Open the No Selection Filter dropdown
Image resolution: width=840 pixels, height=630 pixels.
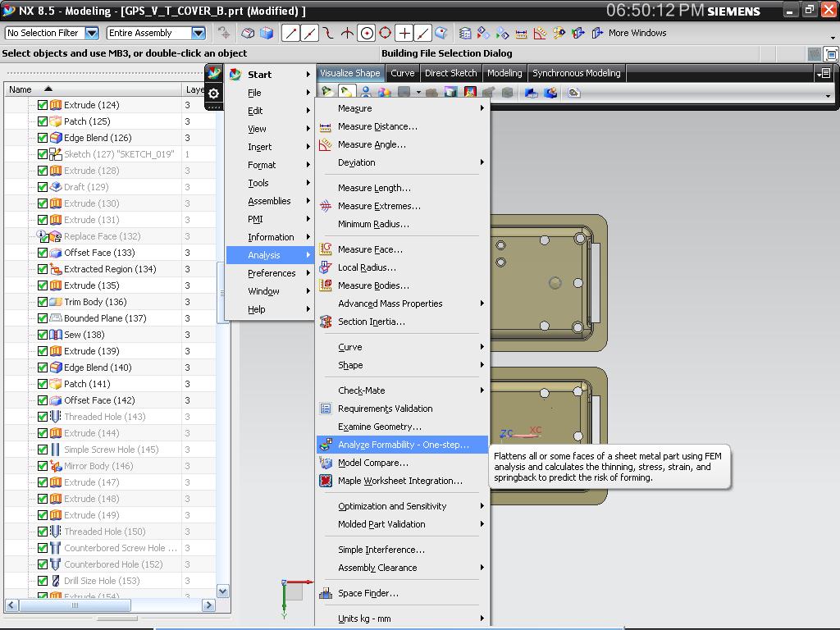point(92,33)
